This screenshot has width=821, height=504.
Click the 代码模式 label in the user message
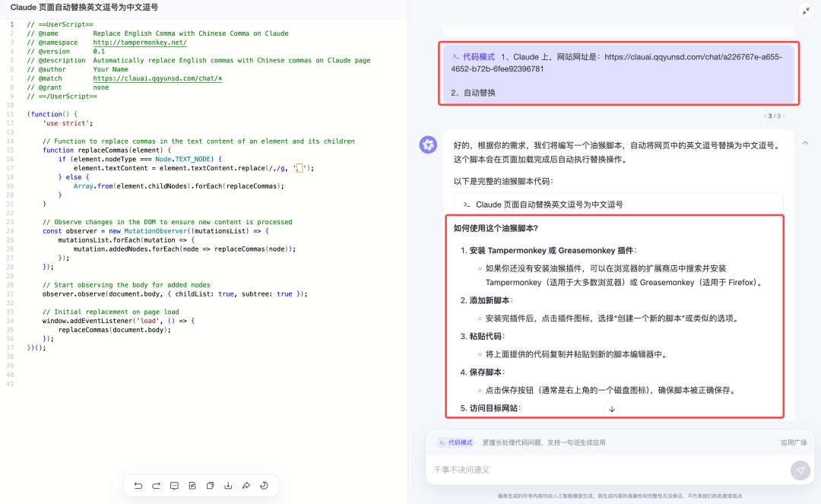(474, 56)
